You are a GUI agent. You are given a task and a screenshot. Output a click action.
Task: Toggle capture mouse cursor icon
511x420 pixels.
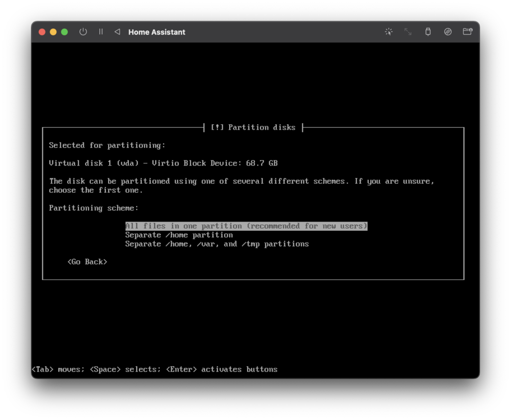pyautogui.click(x=388, y=32)
